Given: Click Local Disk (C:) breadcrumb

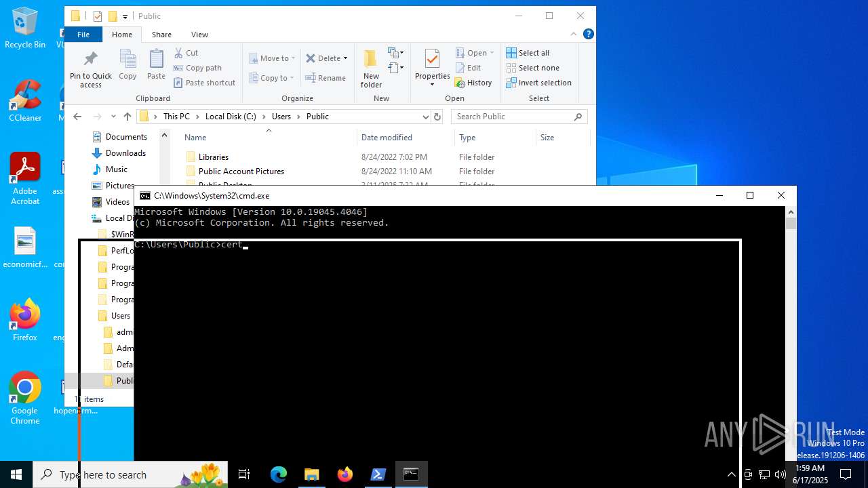Looking at the screenshot, I should (x=231, y=117).
